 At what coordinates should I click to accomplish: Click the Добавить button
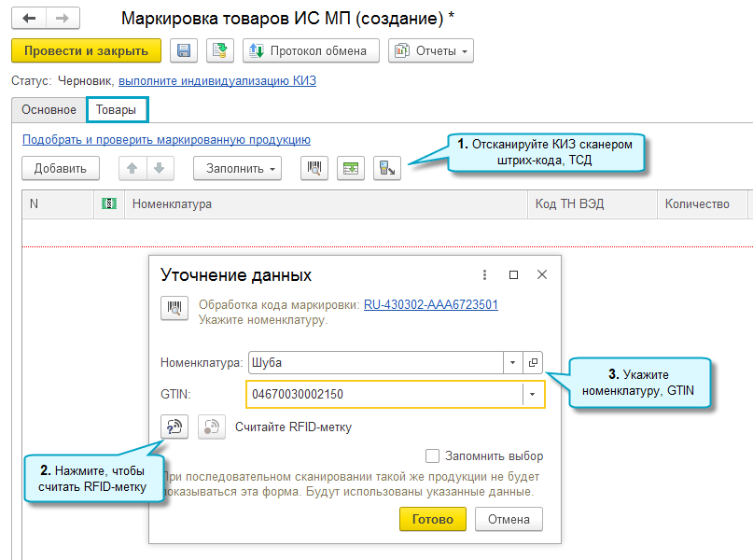pyautogui.click(x=61, y=168)
